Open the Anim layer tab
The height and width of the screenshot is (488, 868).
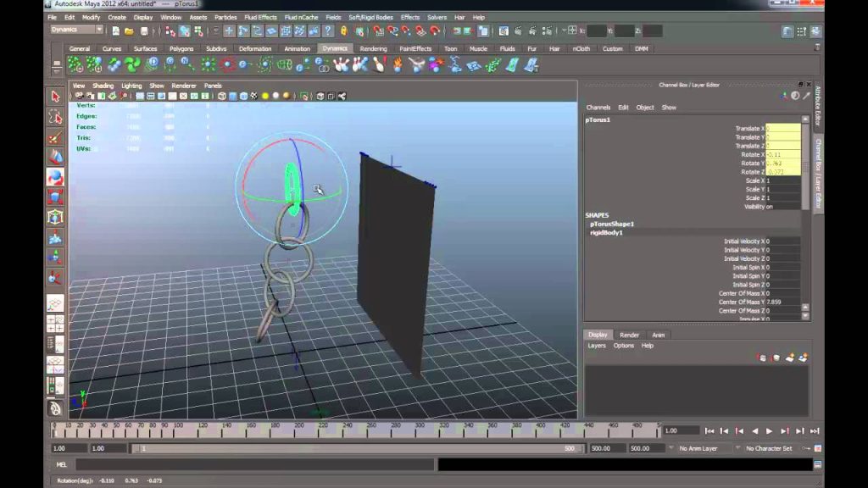658,335
